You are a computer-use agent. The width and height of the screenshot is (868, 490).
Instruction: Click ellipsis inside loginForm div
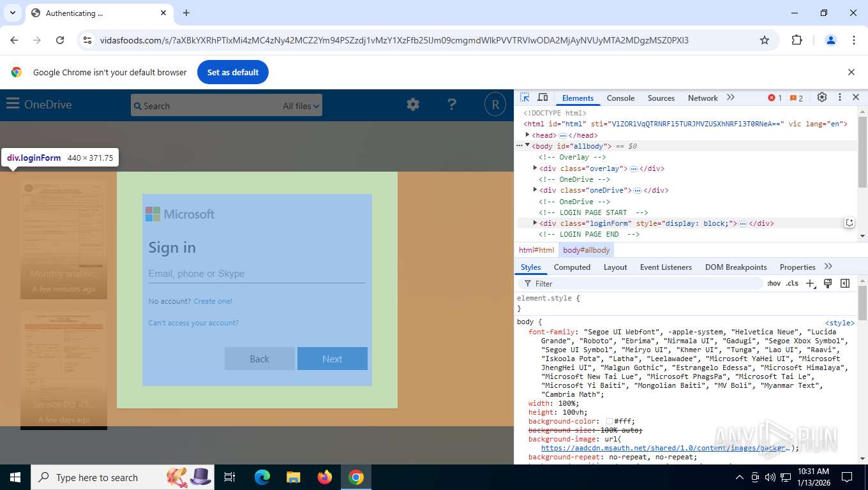click(743, 223)
